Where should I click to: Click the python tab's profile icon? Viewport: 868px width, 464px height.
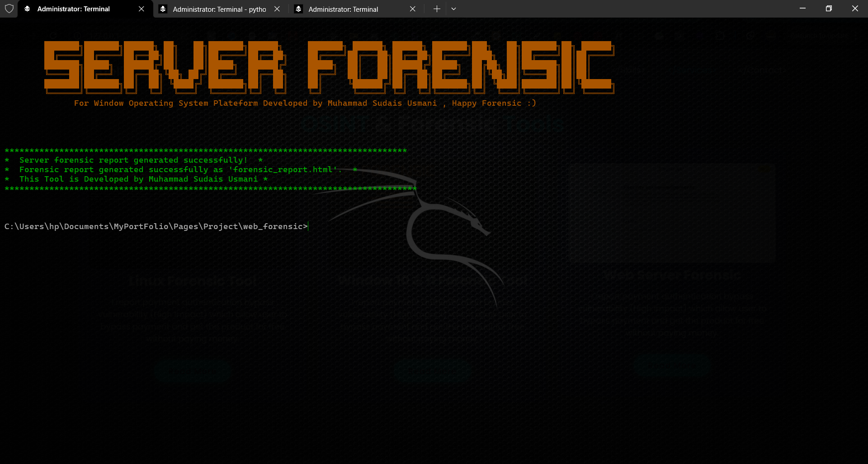click(x=163, y=9)
